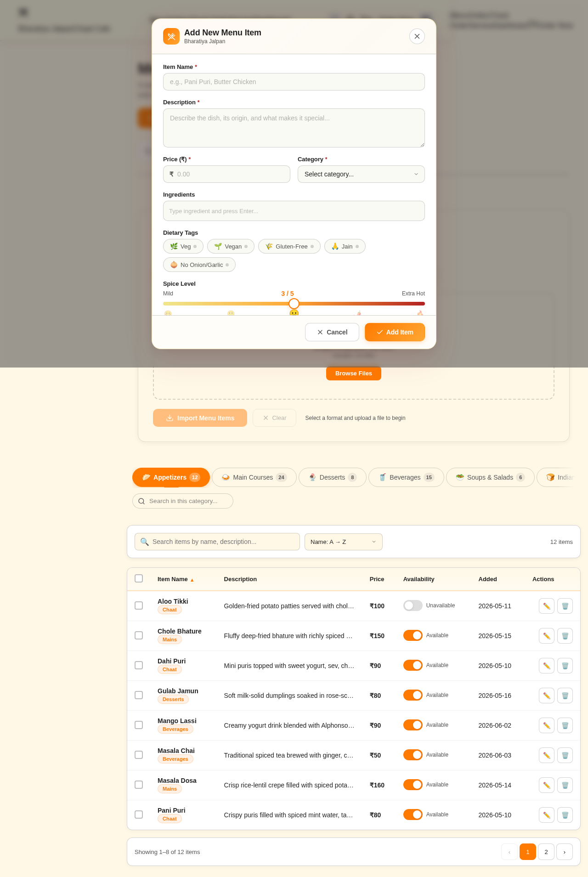Click Import Menu Items button
Image resolution: width=588 pixels, height=877 pixels.
pyautogui.click(x=200, y=418)
